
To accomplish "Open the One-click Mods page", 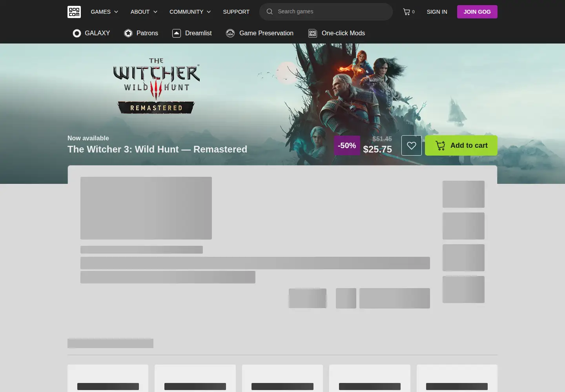I will point(337,33).
